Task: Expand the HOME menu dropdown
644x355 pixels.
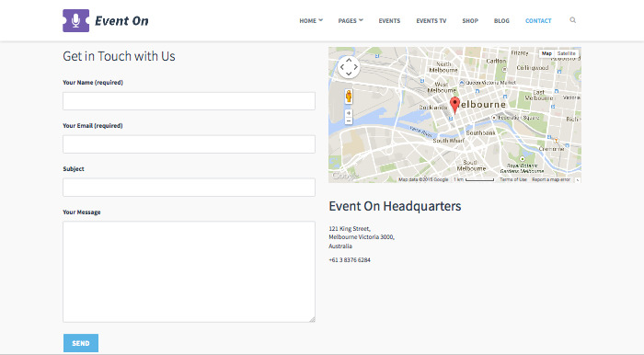Action: [x=311, y=20]
